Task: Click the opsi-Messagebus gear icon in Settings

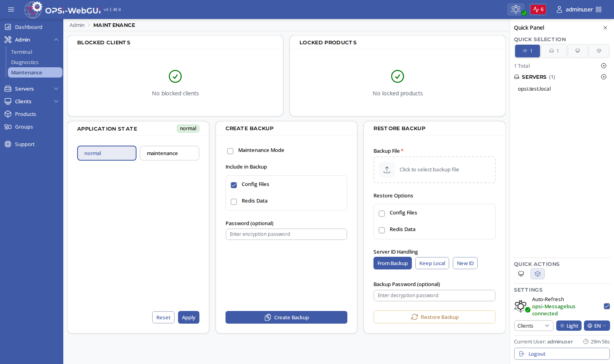Action: [522, 306]
